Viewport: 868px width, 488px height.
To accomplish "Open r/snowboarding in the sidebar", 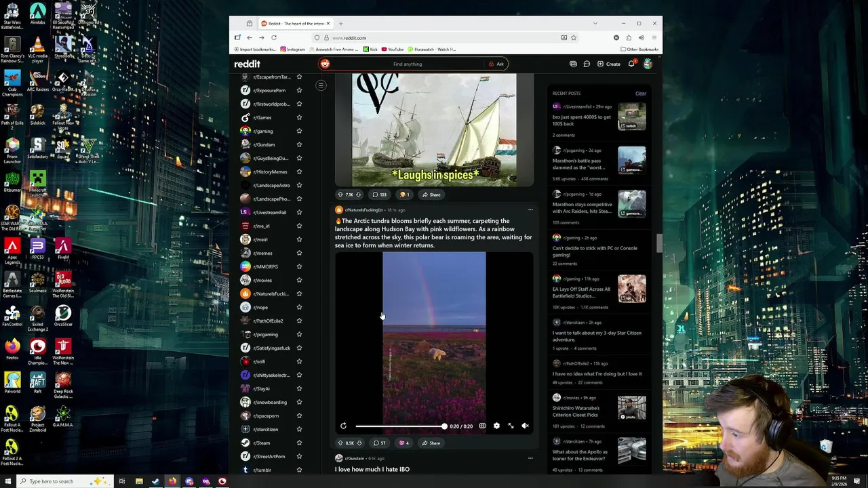I will click(x=269, y=402).
